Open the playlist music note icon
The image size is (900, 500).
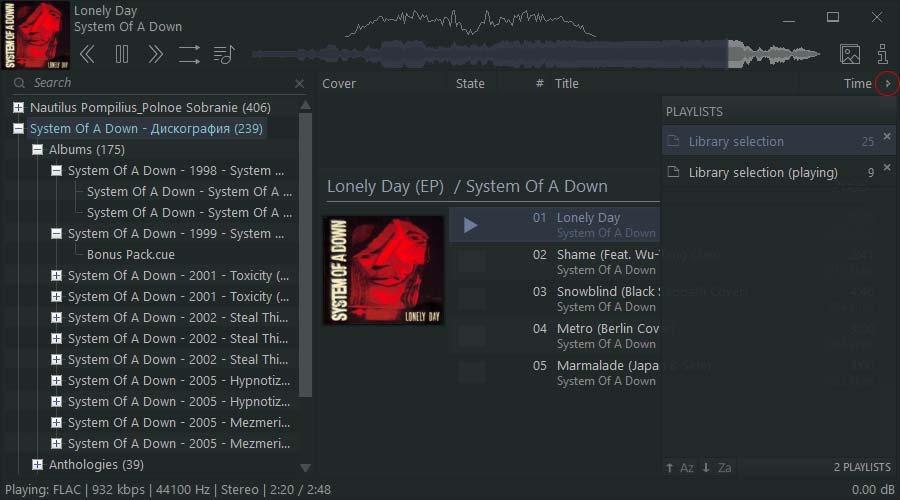224,54
